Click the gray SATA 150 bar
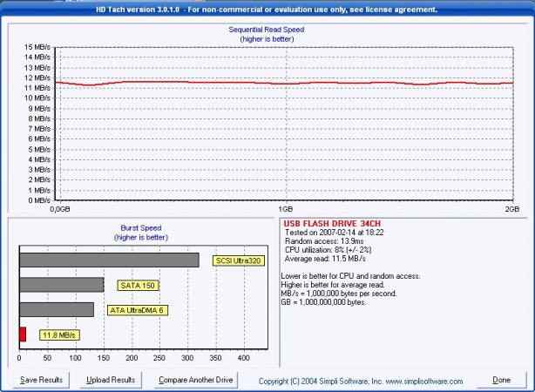Image resolution: width=535 pixels, height=392 pixels. (62, 285)
